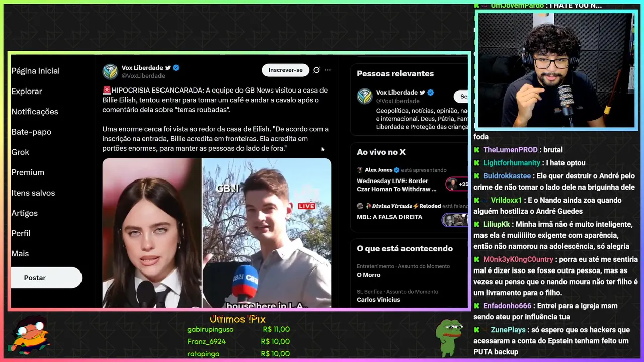The height and width of the screenshot is (362, 644).
Task: Click the Pepe frog sticker
Action: 449,338
